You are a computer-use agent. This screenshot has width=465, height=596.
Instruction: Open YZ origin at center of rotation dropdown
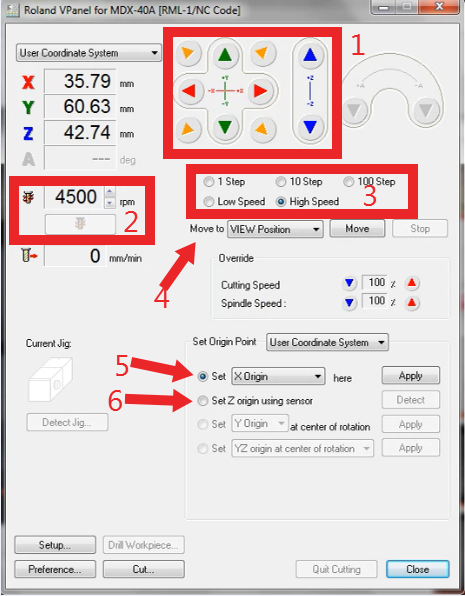(x=303, y=449)
